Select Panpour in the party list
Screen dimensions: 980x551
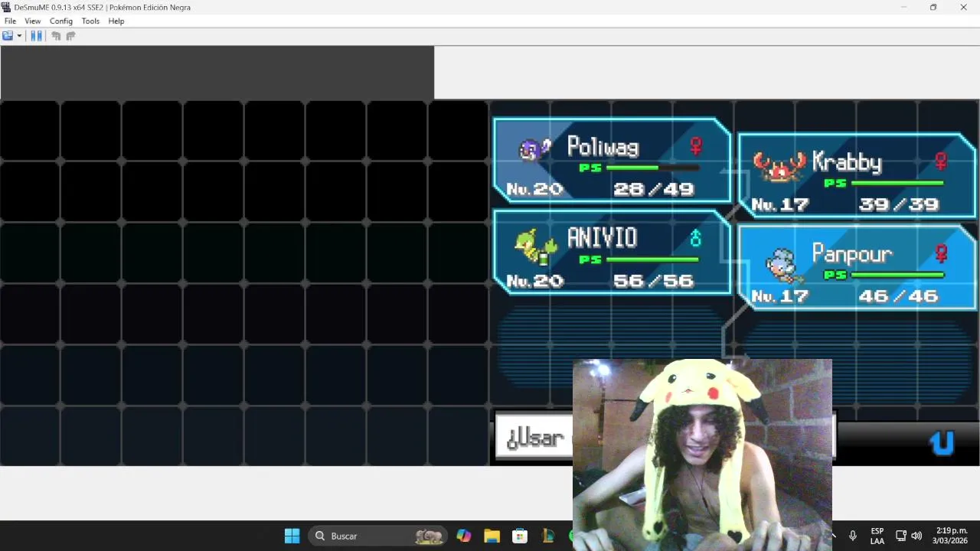857,267
